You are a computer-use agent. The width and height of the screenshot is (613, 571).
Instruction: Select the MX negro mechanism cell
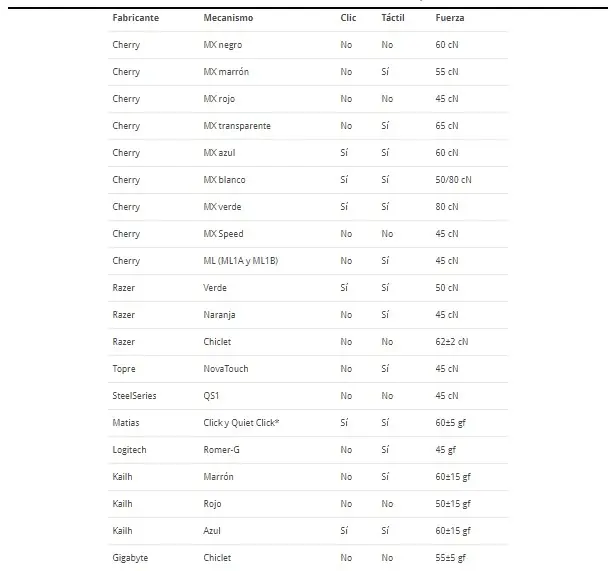click(x=222, y=45)
